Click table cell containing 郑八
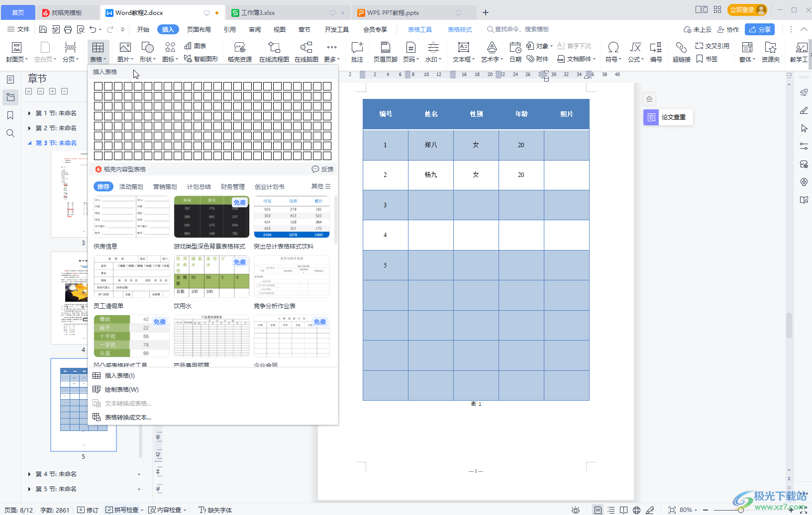 (x=431, y=145)
